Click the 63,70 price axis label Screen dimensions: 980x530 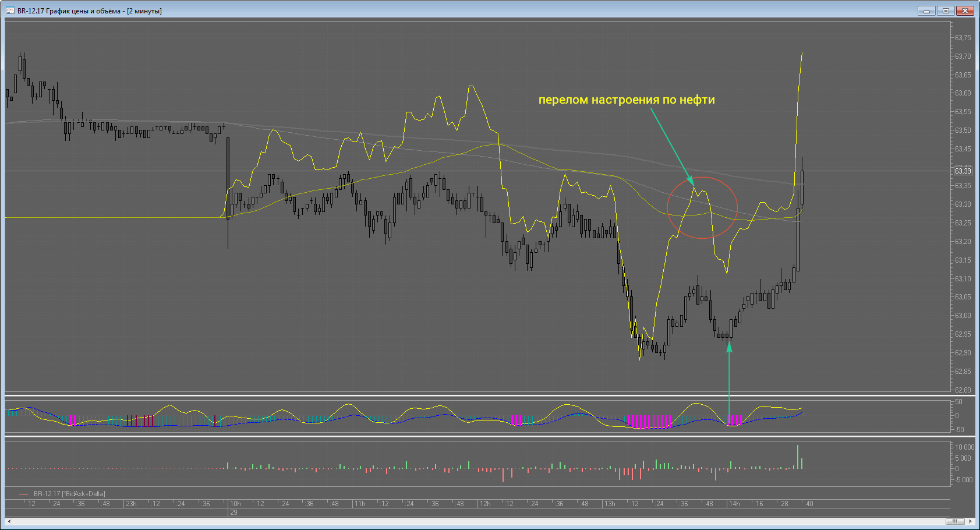pos(963,56)
